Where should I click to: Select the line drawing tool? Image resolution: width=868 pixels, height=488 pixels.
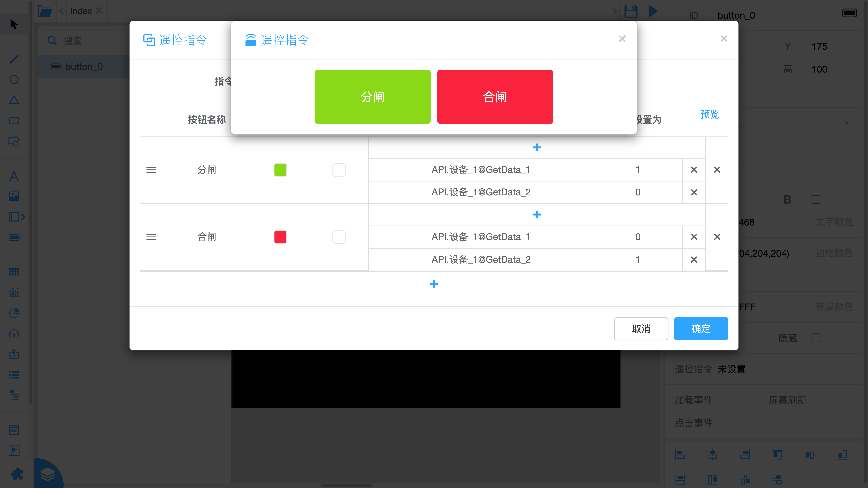14,59
